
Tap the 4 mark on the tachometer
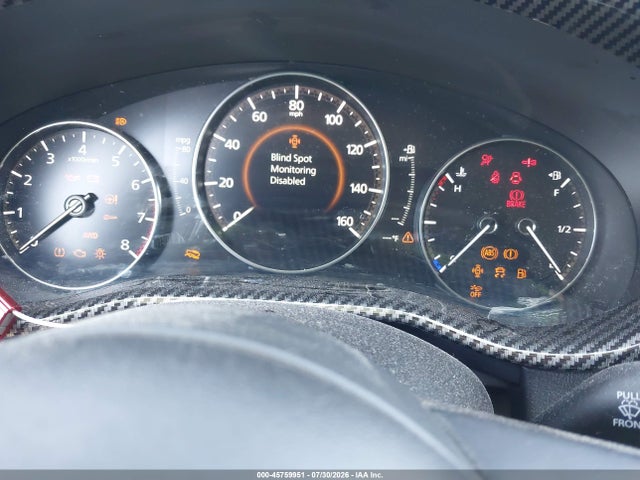83,150
